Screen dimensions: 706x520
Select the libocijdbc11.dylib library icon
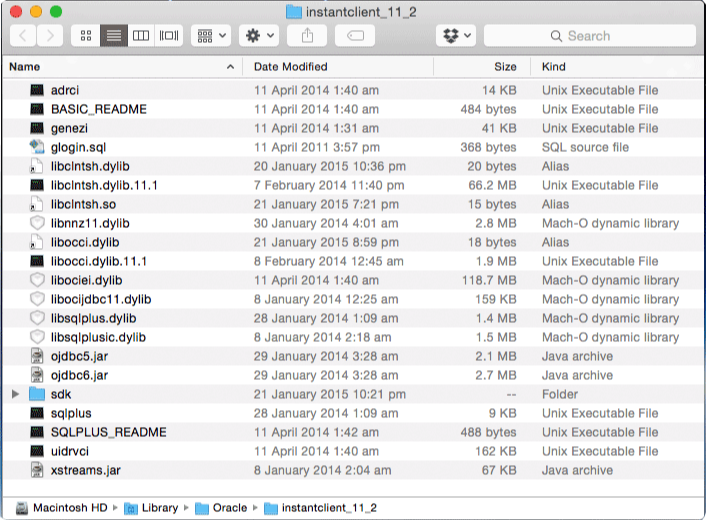tap(37, 299)
